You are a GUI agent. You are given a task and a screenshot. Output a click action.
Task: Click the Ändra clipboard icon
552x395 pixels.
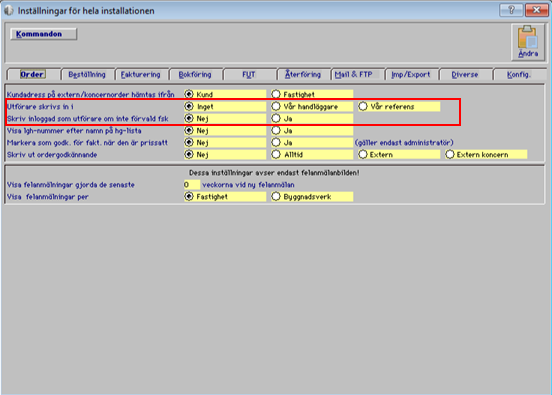(528, 42)
